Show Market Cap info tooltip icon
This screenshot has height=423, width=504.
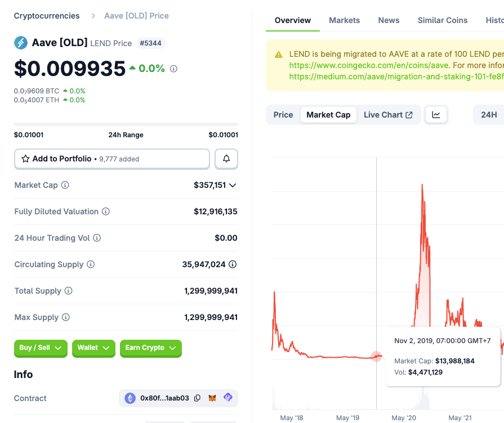[65, 185]
